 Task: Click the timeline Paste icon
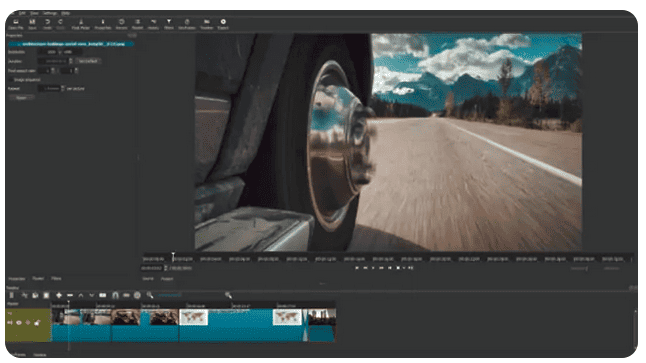(x=46, y=295)
